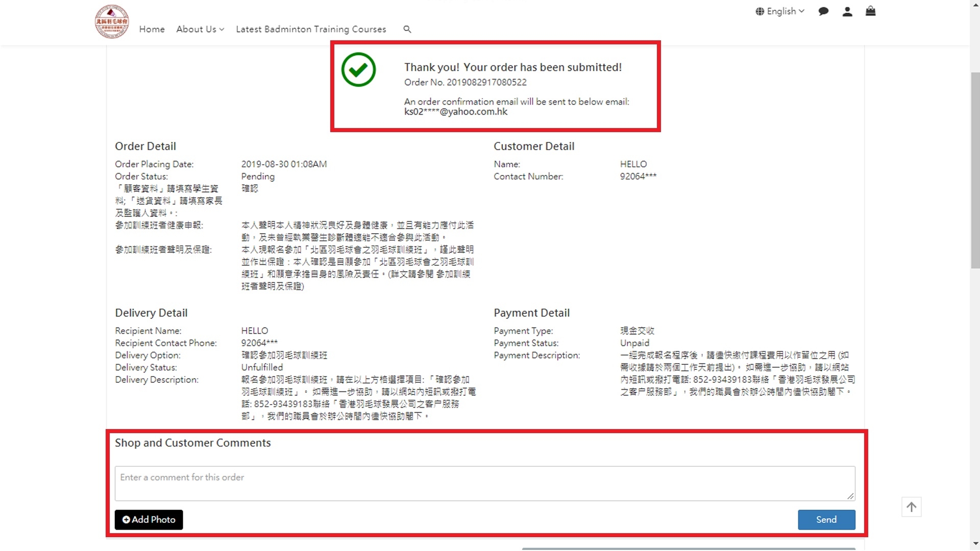Open Latest Badminton Training Courses
980x551 pixels.
311,29
